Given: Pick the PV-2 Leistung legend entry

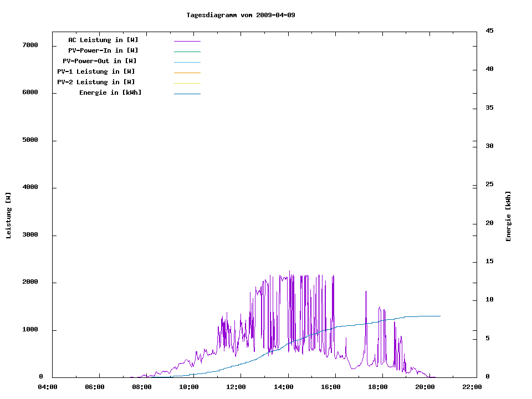Looking at the screenshot, I should point(96,82).
